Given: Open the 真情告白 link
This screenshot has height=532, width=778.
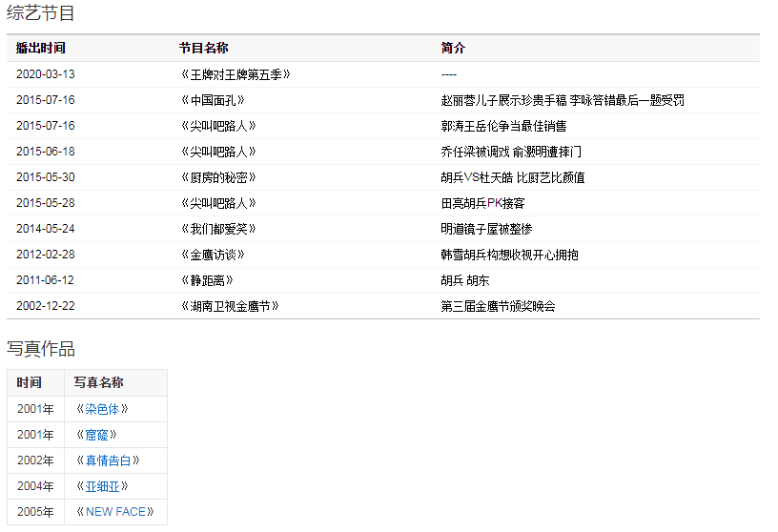Looking at the screenshot, I should [108, 460].
